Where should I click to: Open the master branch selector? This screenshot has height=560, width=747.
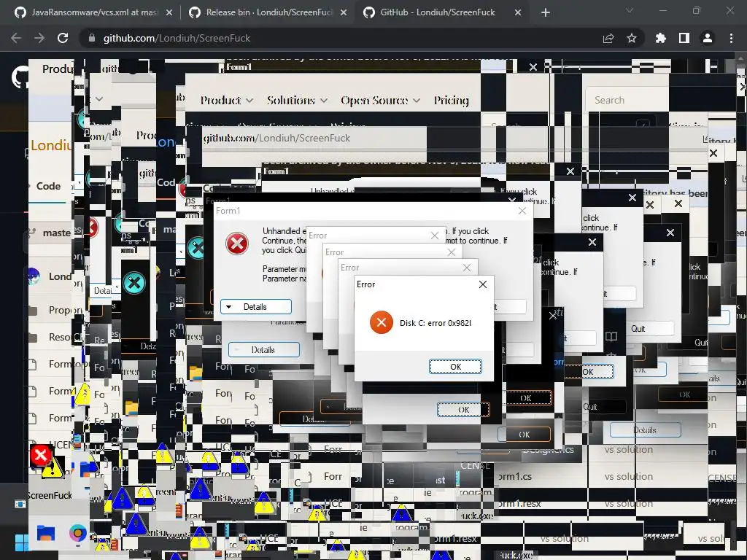click(x=50, y=233)
